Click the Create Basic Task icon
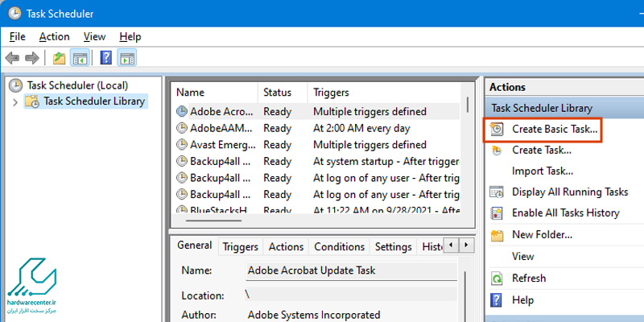 tap(496, 130)
